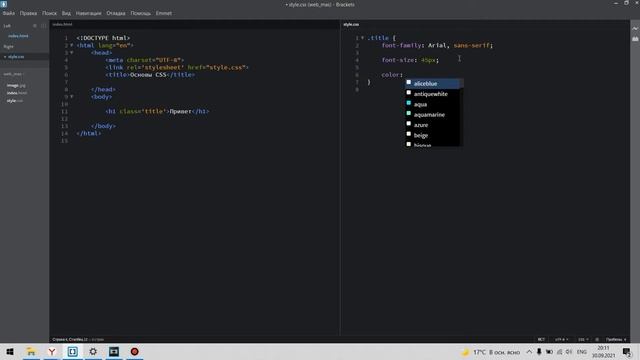
Task: Click the cursor position text in status bar
Action: coord(70,339)
